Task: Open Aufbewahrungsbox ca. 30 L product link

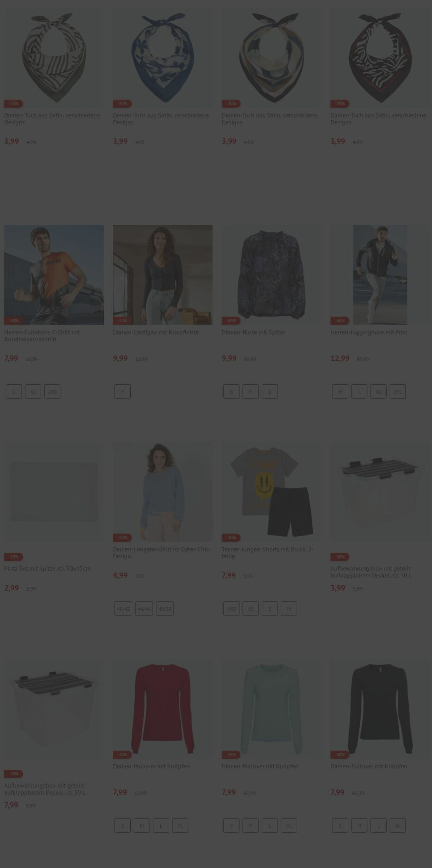Action: pyautogui.click(x=45, y=789)
